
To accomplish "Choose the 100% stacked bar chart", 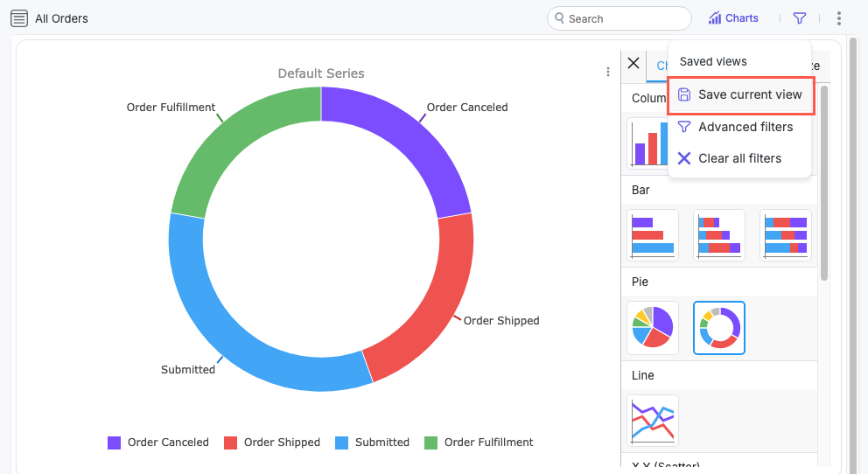I will point(785,235).
